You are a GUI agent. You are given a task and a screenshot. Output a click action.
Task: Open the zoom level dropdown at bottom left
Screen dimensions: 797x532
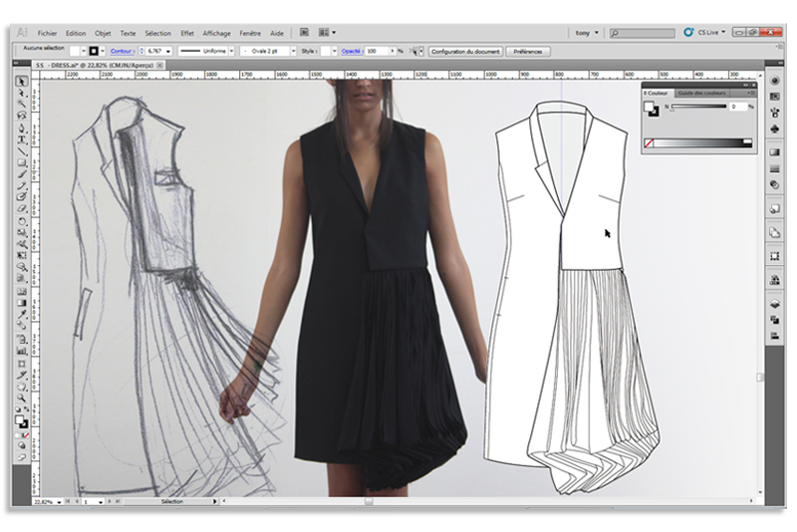tap(60, 502)
